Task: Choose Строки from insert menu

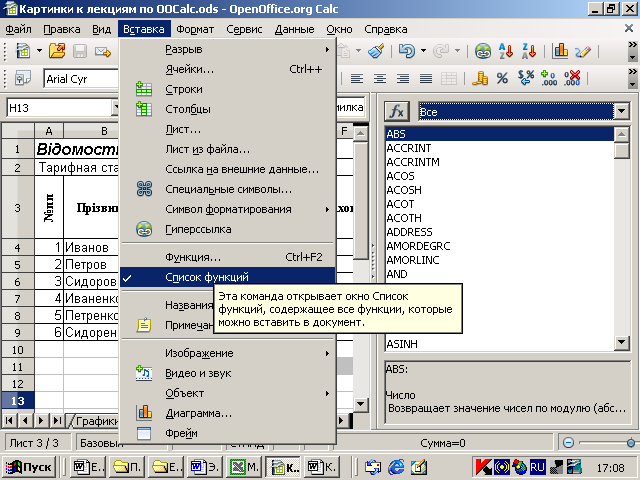Action: point(227,89)
